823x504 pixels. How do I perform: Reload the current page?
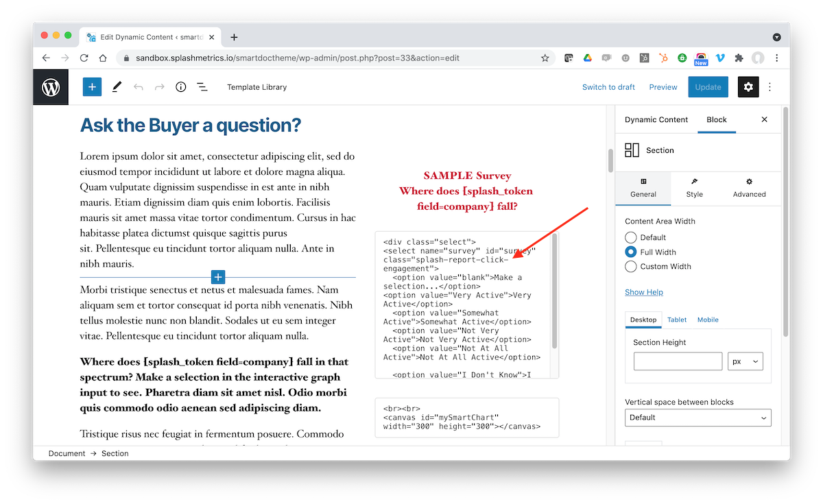[x=84, y=58]
